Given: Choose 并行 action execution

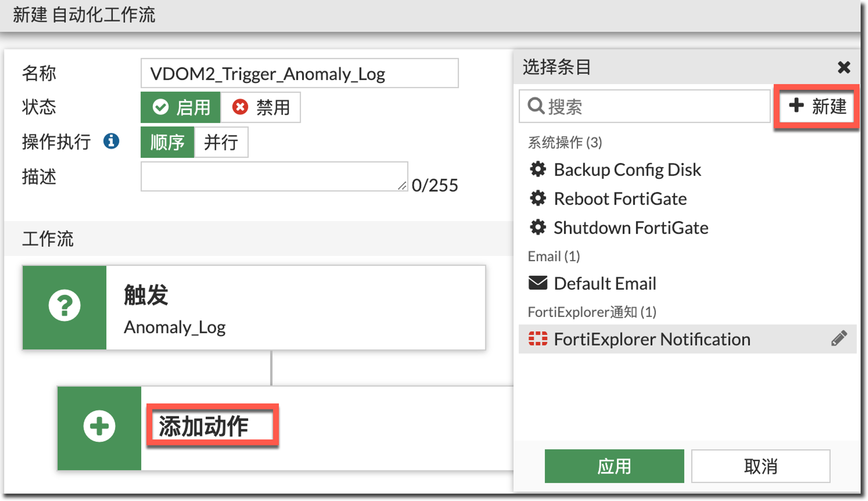Looking at the screenshot, I should coord(221,142).
